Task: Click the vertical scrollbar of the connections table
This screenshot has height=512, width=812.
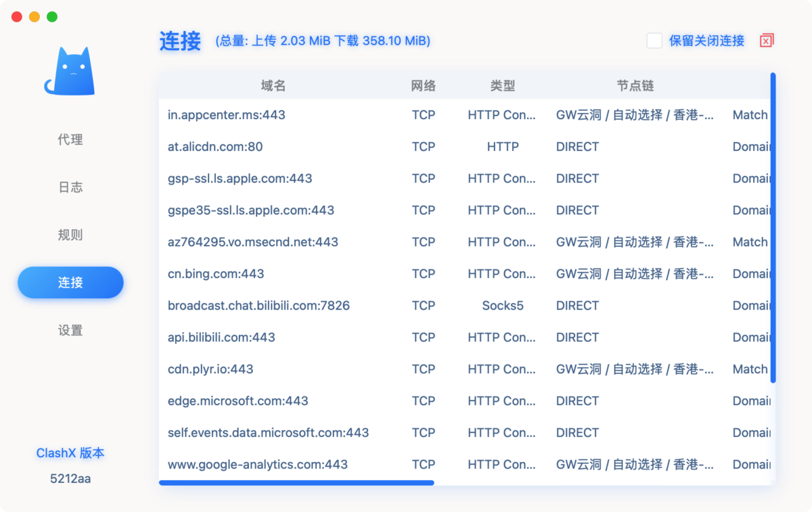Action: pyautogui.click(x=773, y=228)
